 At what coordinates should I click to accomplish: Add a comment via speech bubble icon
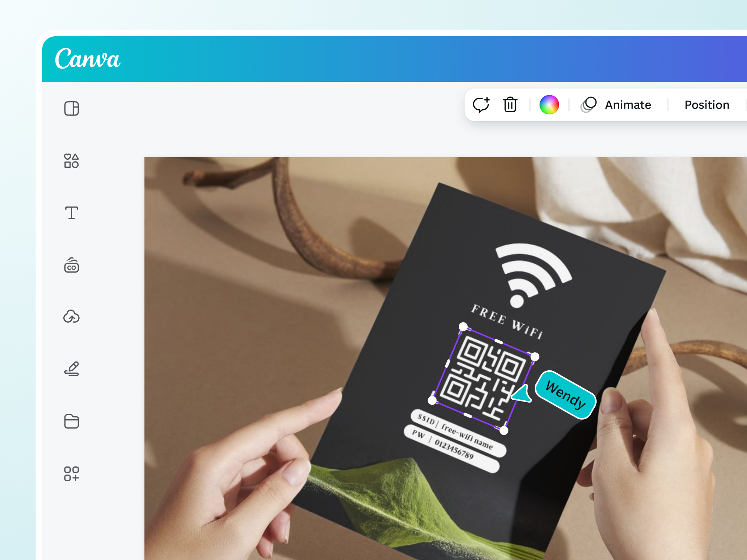pos(481,105)
